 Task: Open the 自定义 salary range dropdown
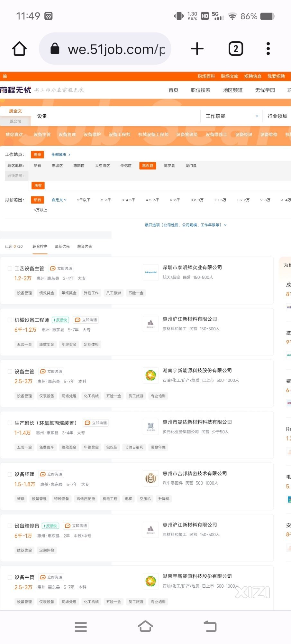tap(59, 200)
